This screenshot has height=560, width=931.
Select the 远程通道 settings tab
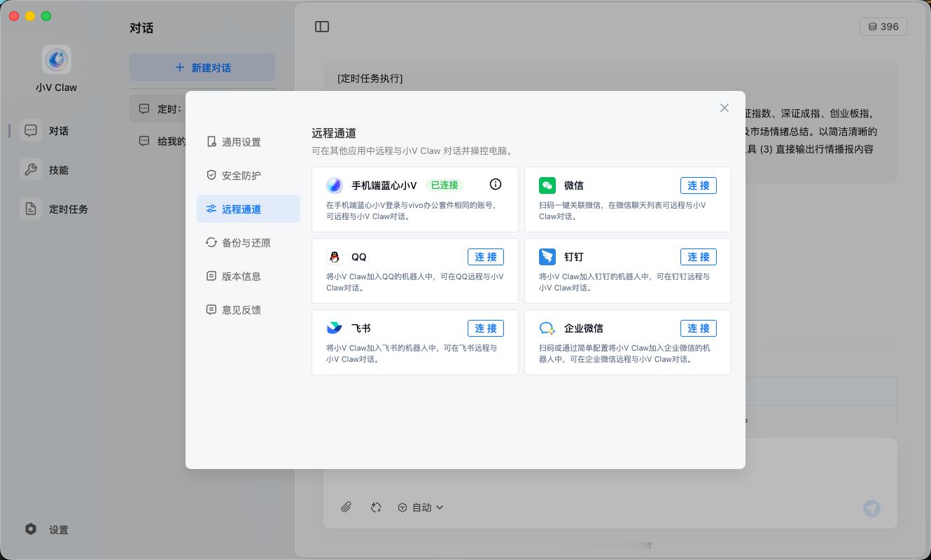(248, 209)
